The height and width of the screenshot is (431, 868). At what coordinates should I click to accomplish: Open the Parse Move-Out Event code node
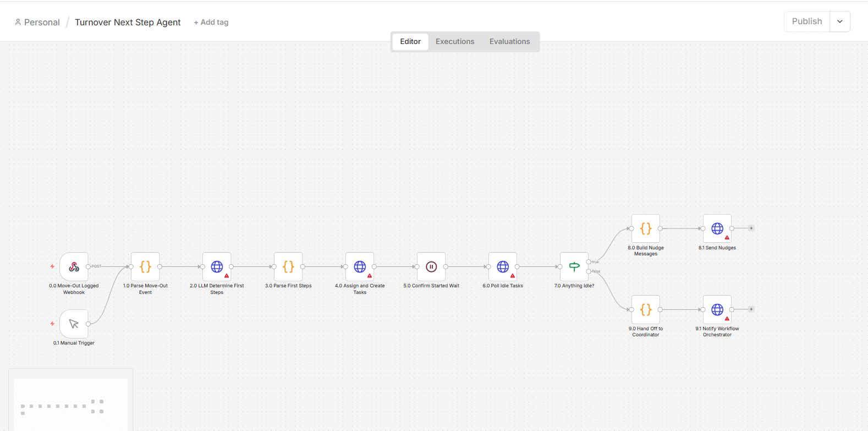point(145,266)
